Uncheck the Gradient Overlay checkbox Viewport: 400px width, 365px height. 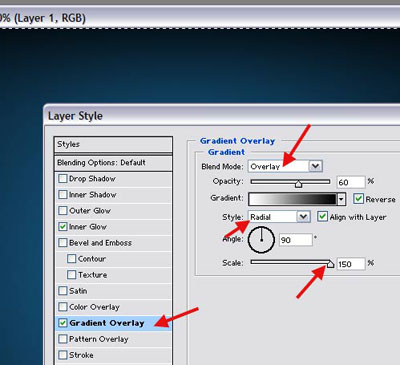click(63, 323)
